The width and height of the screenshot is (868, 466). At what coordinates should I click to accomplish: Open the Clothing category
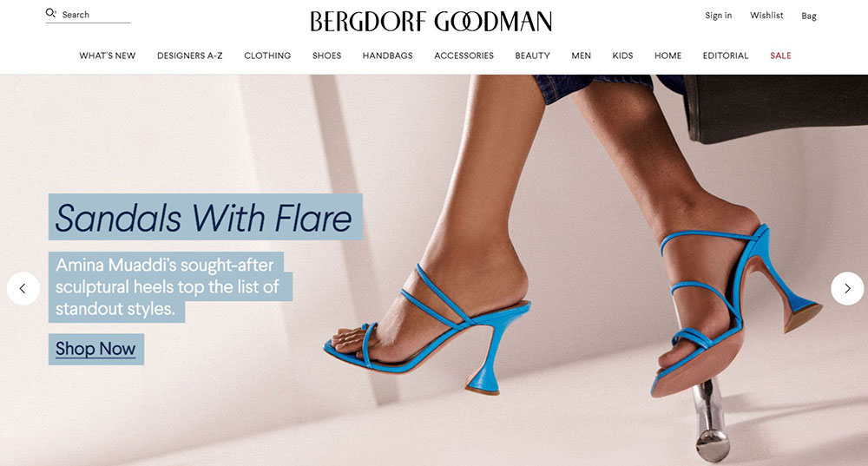coord(267,56)
